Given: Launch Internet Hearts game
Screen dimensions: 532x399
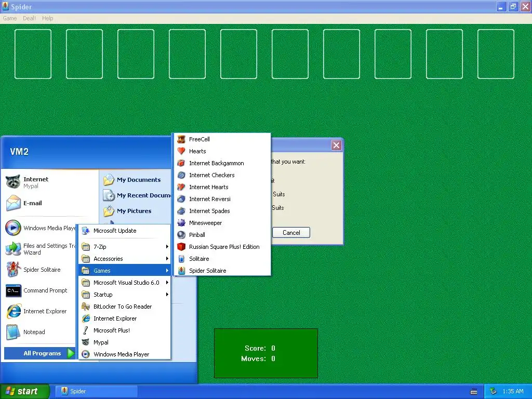Looking at the screenshot, I should [222, 187].
